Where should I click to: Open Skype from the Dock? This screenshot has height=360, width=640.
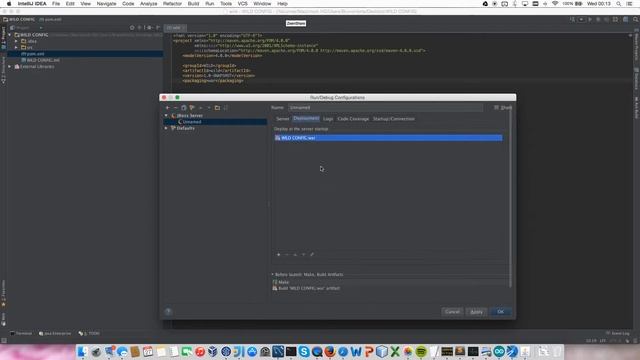coord(304,351)
